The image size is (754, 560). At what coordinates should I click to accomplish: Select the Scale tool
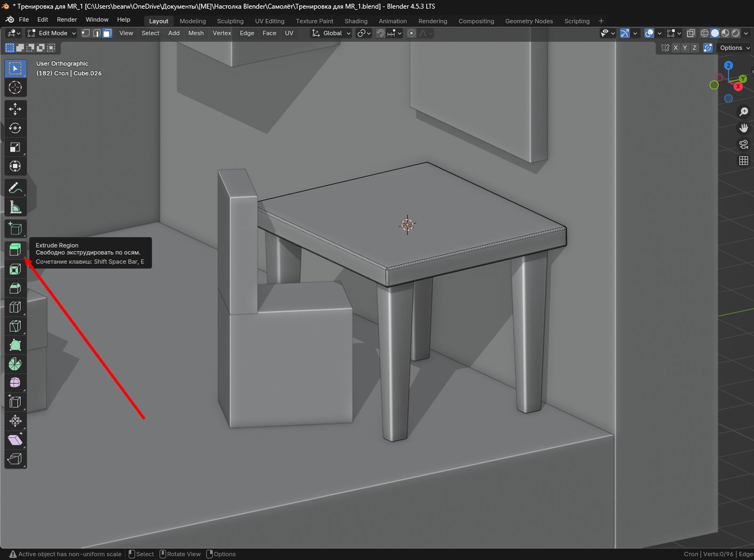pyautogui.click(x=15, y=147)
